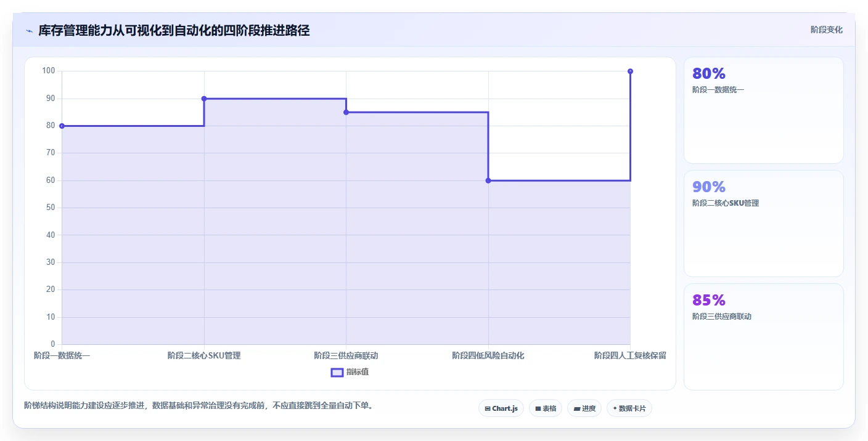
Task: Click the footnote text starting 阶梯结构说明
Action: pos(199,405)
